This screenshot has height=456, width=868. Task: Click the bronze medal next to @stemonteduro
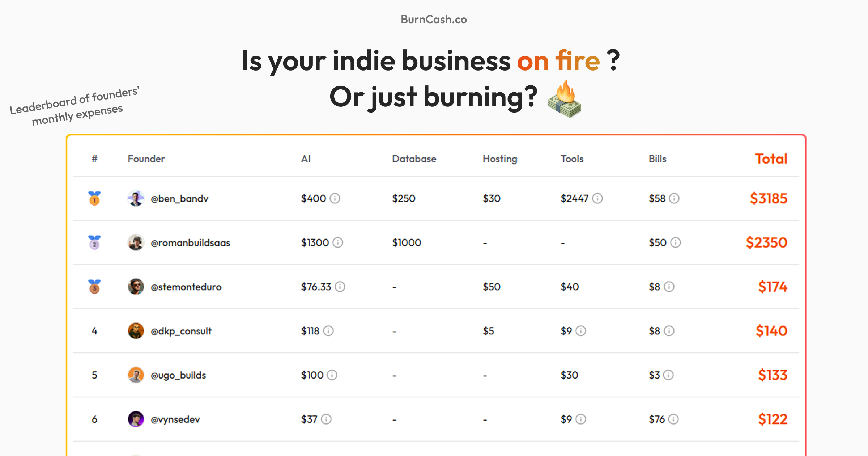pyautogui.click(x=94, y=287)
